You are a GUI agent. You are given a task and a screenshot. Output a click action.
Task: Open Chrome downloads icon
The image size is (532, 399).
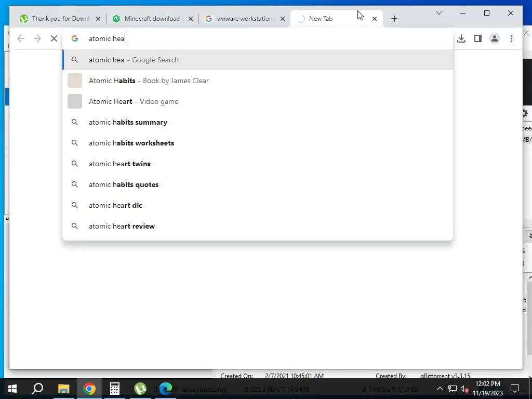[461, 38]
